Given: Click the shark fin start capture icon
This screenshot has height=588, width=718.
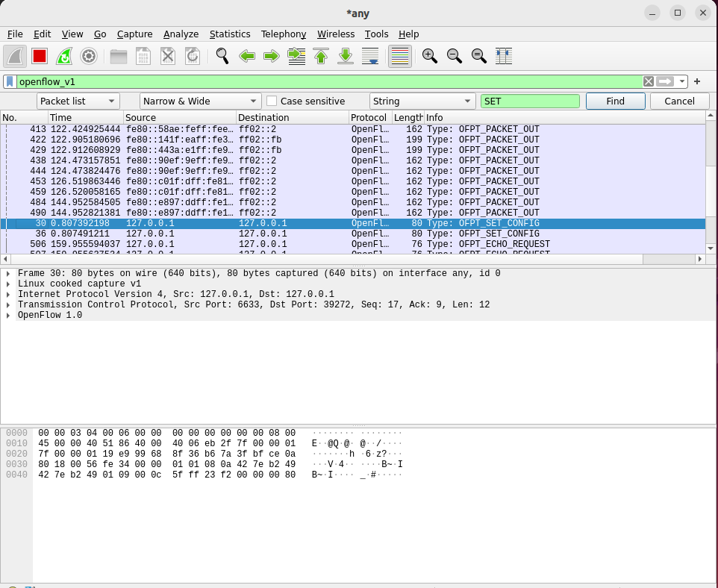Looking at the screenshot, I should [x=15, y=56].
